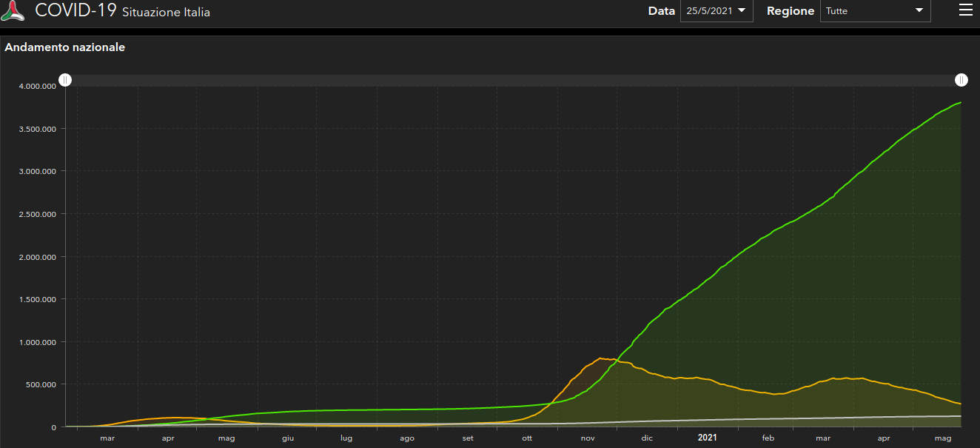This screenshot has width=980, height=448.
Task: Click the middle of the time range slider track
Action: point(513,80)
